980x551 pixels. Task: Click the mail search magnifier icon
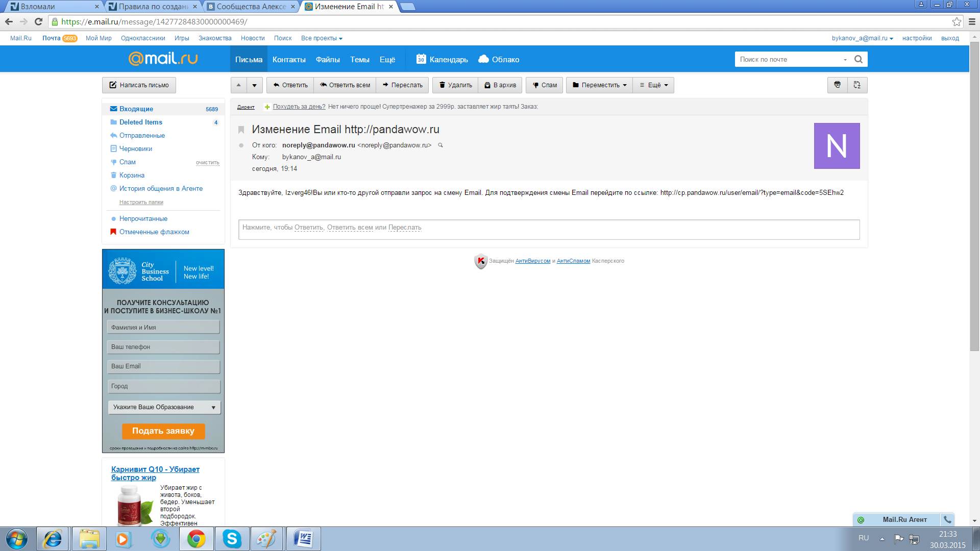(x=859, y=59)
